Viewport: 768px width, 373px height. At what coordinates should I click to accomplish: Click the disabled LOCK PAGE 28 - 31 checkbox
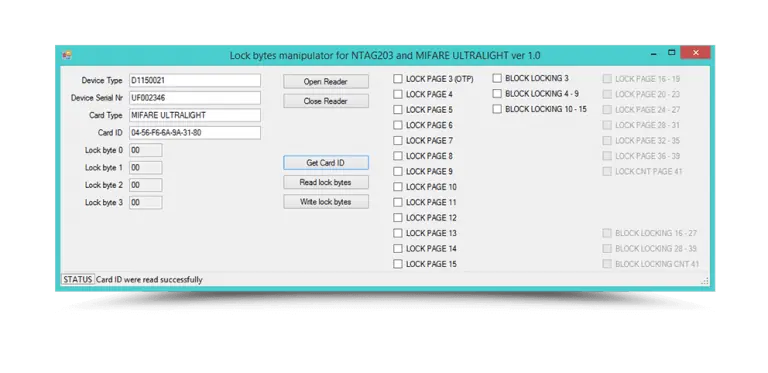[x=607, y=125]
